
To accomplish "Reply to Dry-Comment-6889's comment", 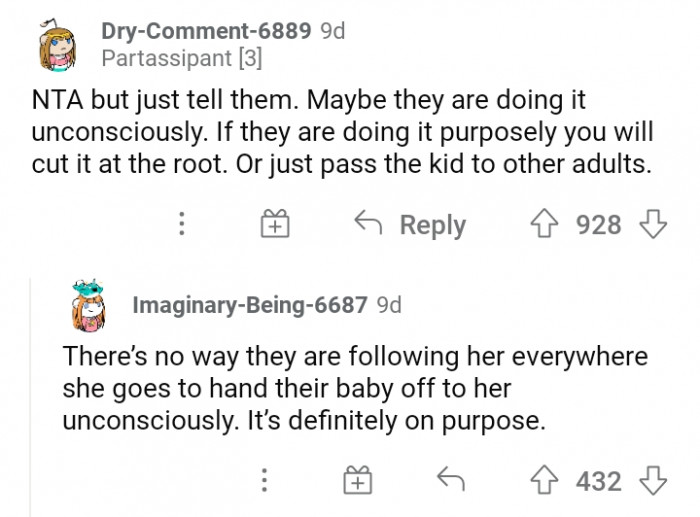I will coord(410,225).
